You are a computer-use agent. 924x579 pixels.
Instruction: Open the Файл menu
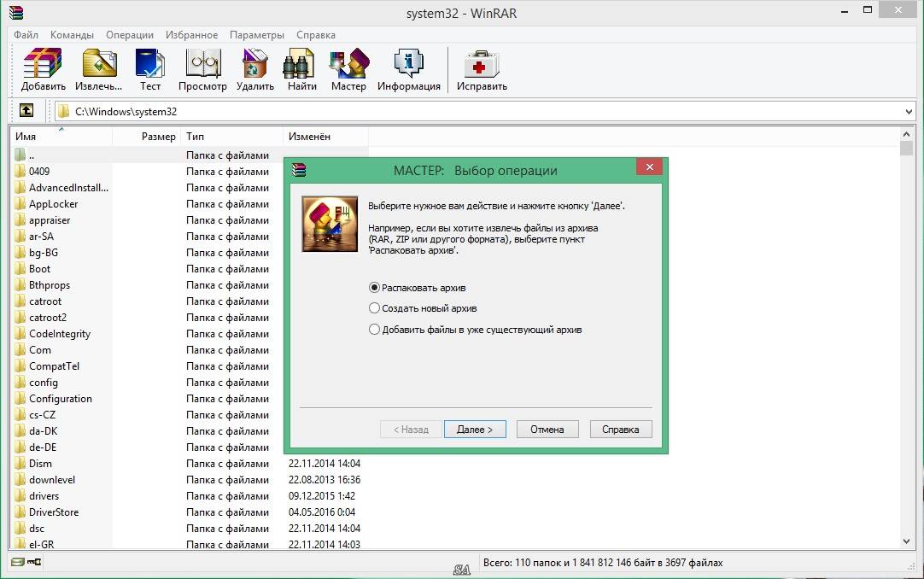[26, 35]
